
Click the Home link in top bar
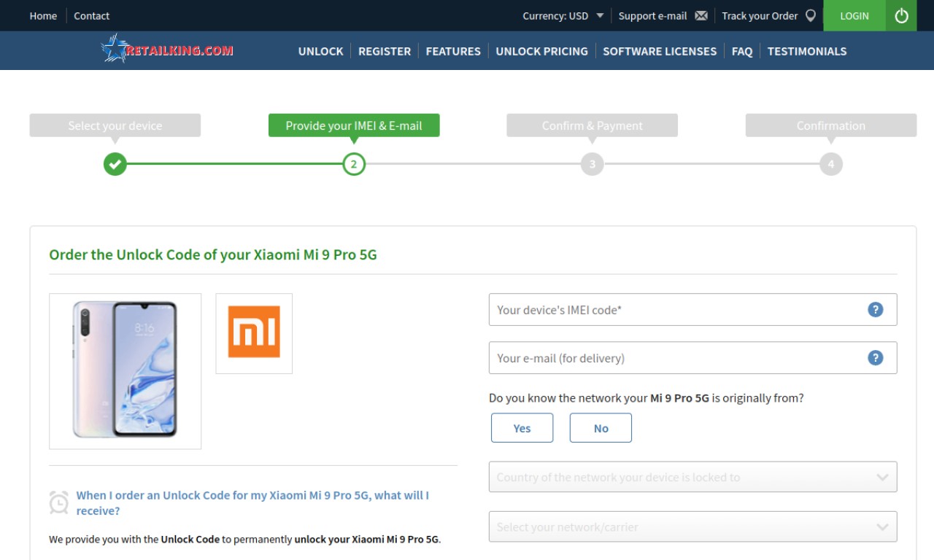tap(43, 15)
